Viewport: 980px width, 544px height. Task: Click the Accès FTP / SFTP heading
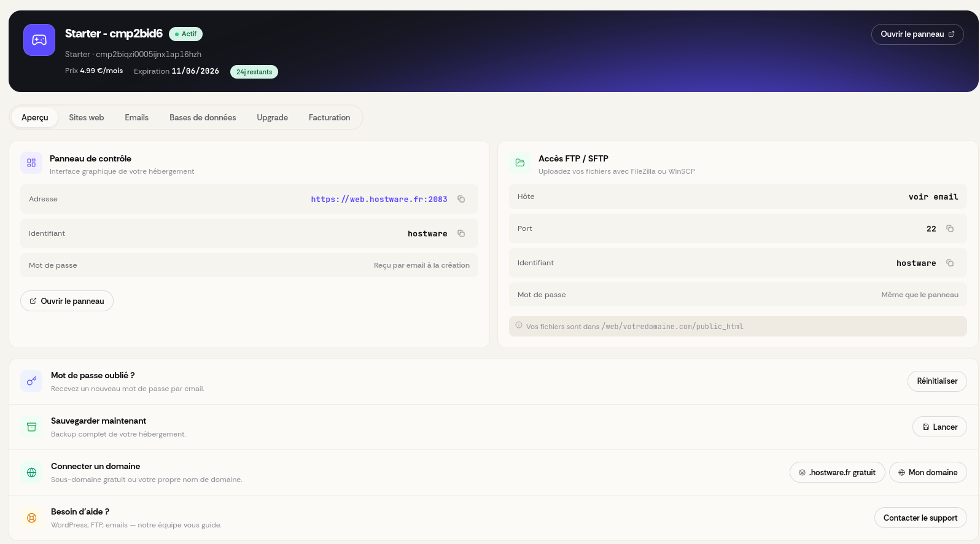click(574, 158)
